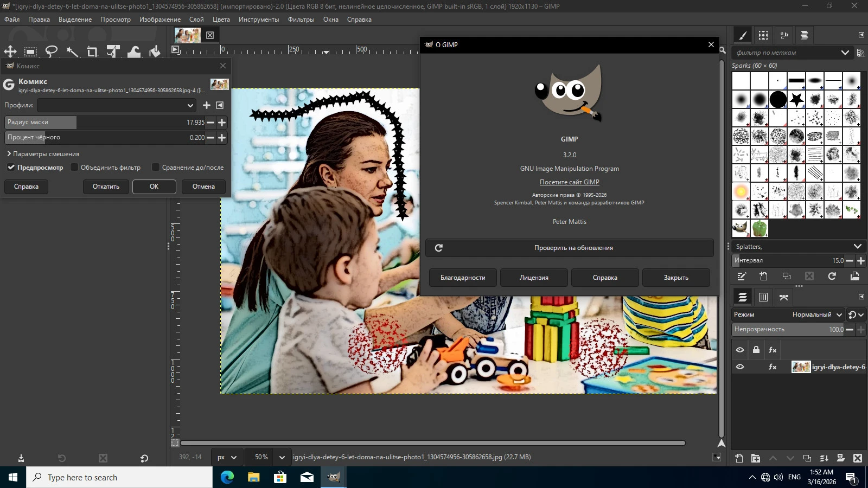The height and width of the screenshot is (488, 868).
Task: Click the green pepper brush
Action: (x=759, y=228)
